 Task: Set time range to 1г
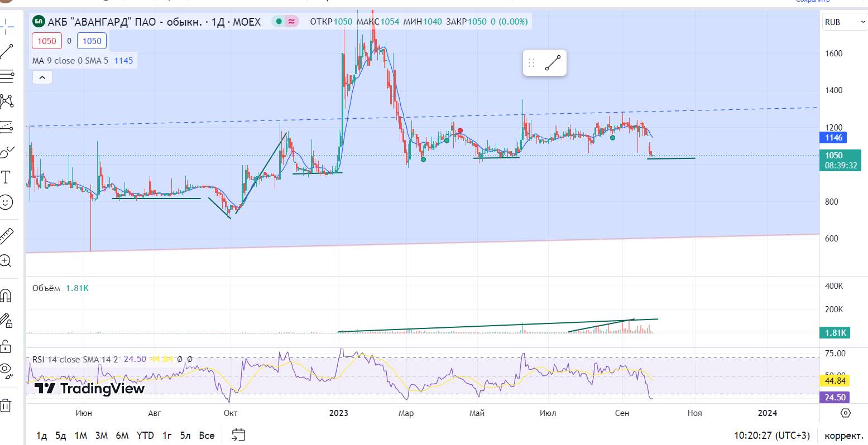coord(167,436)
